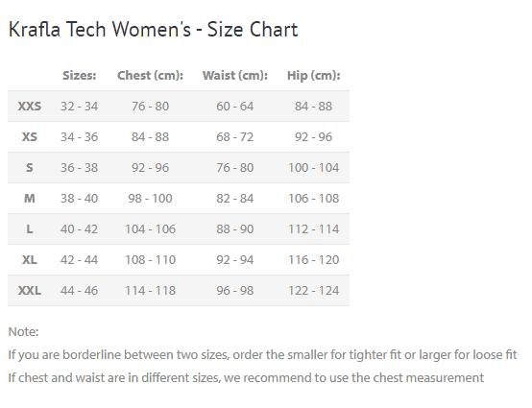The image size is (532, 408).
Task: Select the XXL size row label
Action: (x=30, y=291)
